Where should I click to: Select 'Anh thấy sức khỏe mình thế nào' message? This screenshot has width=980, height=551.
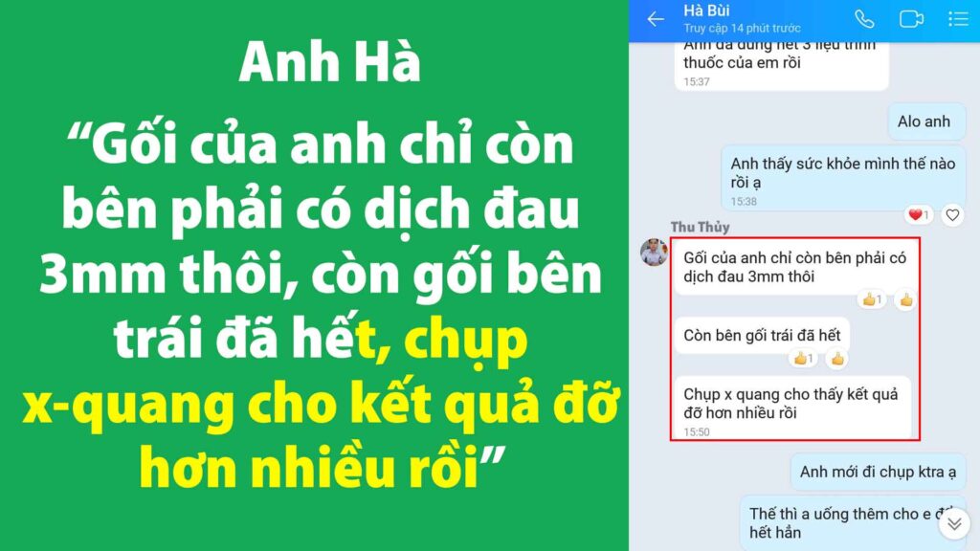(843, 178)
